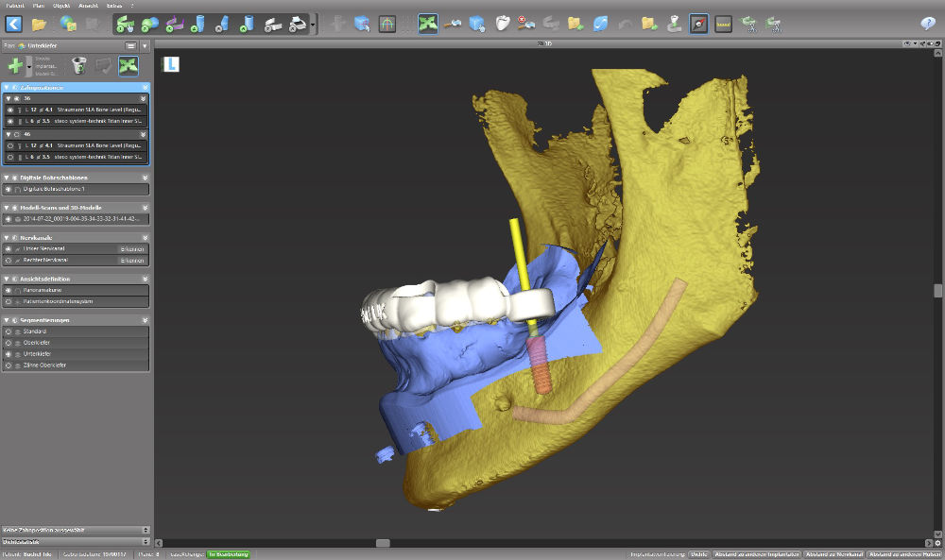The image size is (945, 560).
Task: Open the Extras menu
Action: click(114, 6)
